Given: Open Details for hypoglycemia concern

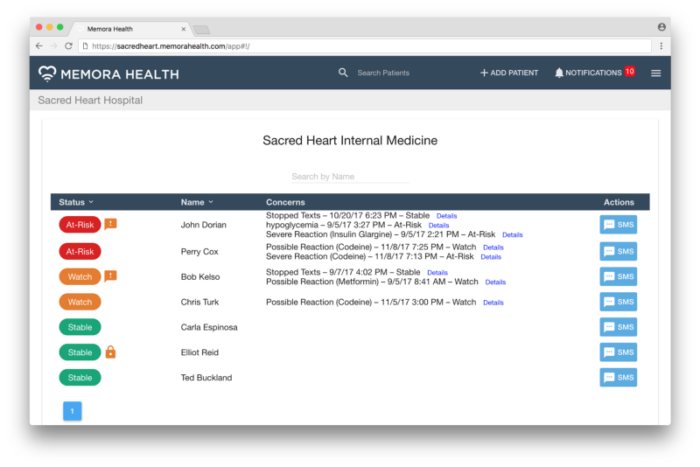Looking at the screenshot, I should 438,225.
